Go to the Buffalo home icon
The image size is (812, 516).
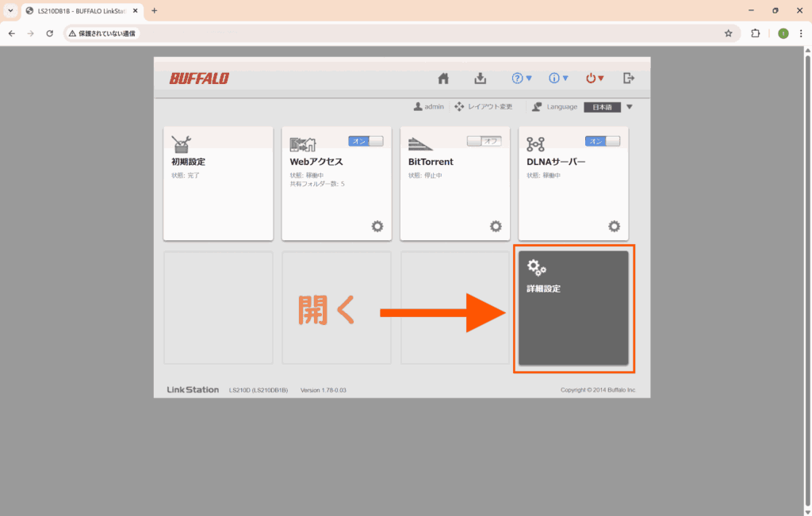443,78
